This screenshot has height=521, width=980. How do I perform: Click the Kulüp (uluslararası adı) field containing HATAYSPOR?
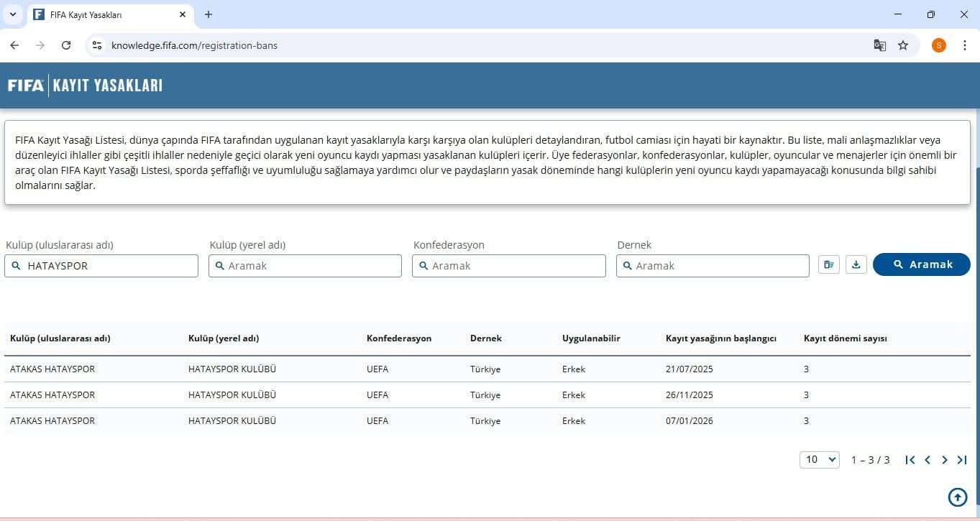(x=108, y=266)
